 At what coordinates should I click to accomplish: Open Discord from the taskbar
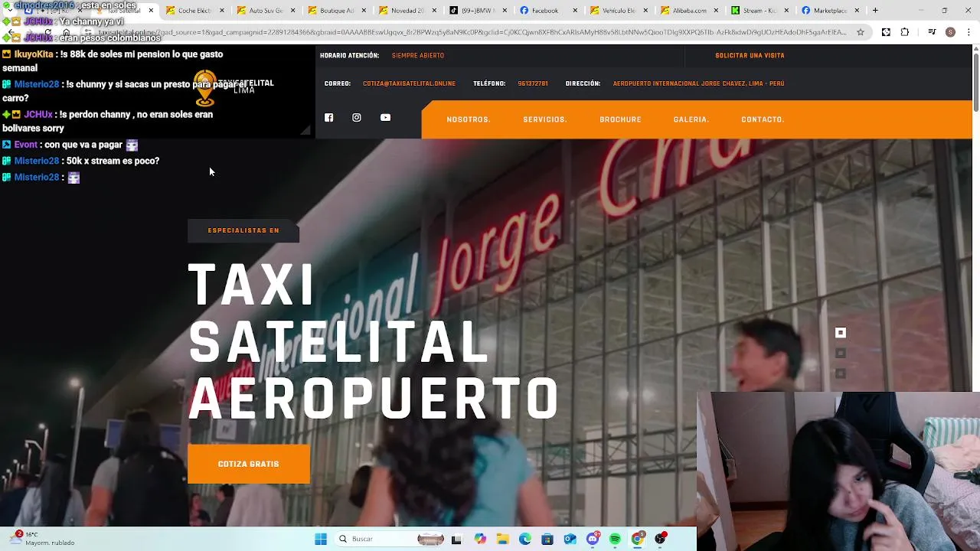tap(593, 539)
